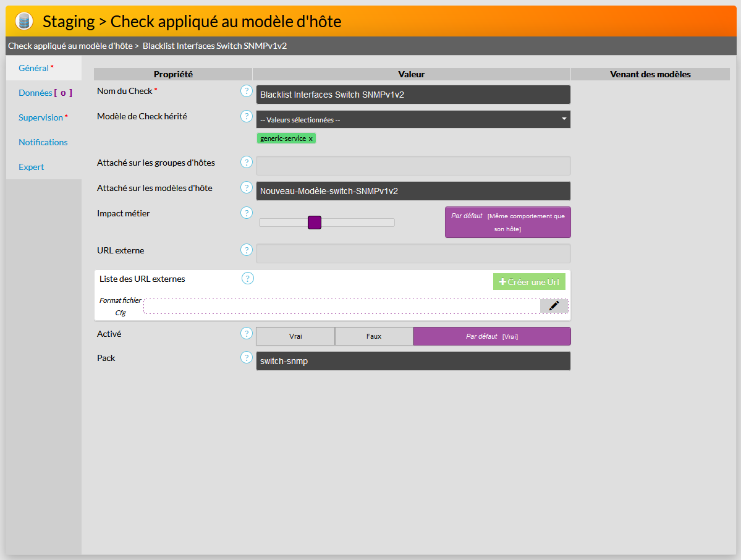The image size is (741, 560).
Task: Open help for Liste des URL externes
Action: click(x=248, y=278)
